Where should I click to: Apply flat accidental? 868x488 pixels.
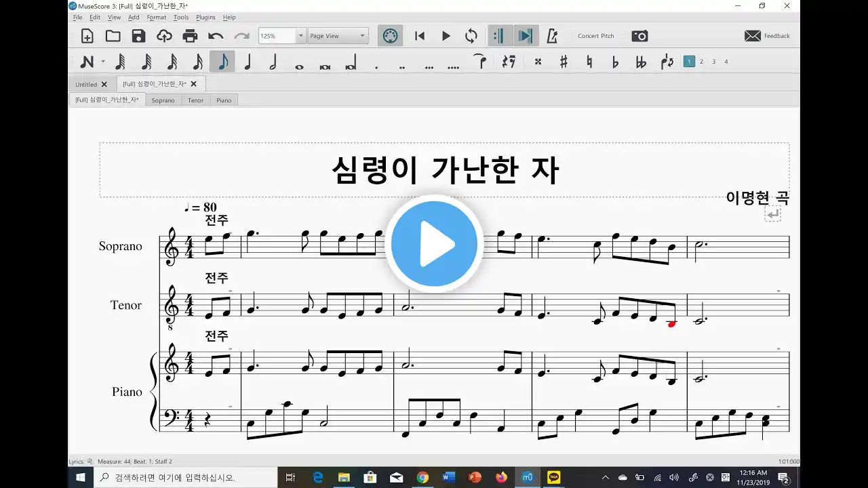[x=615, y=62]
